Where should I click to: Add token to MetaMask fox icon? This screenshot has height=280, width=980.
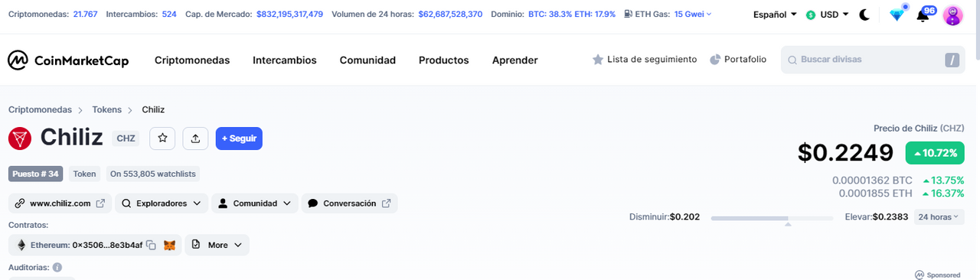[169, 245]
